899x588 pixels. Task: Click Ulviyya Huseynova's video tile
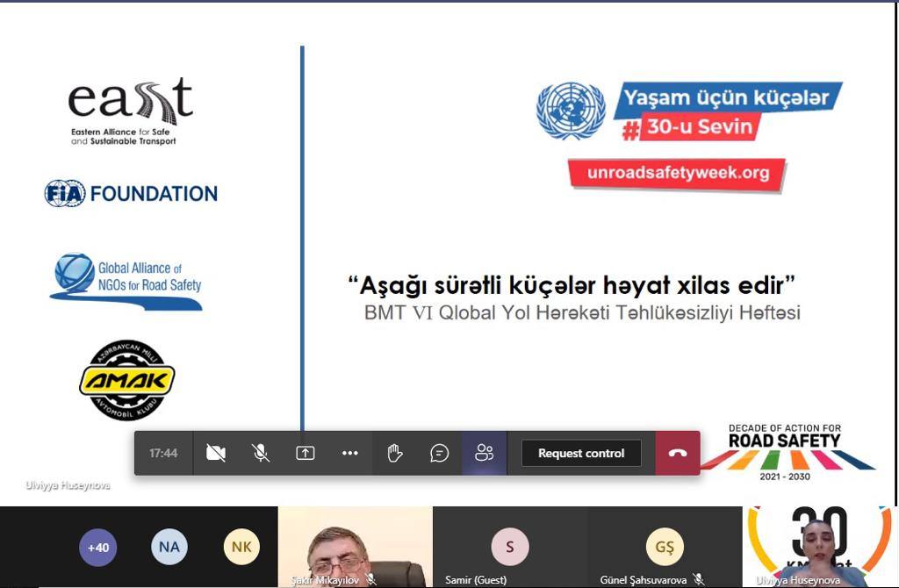click(x=820, y=548)
